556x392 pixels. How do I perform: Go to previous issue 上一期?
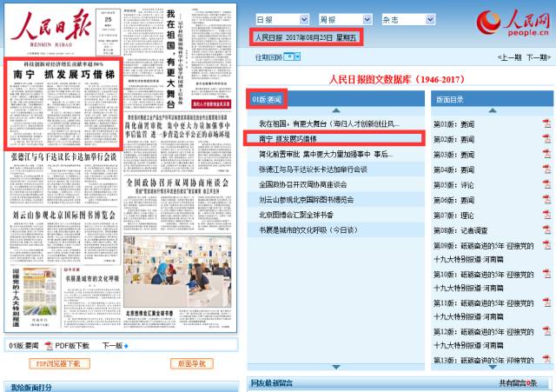point(509,57)
